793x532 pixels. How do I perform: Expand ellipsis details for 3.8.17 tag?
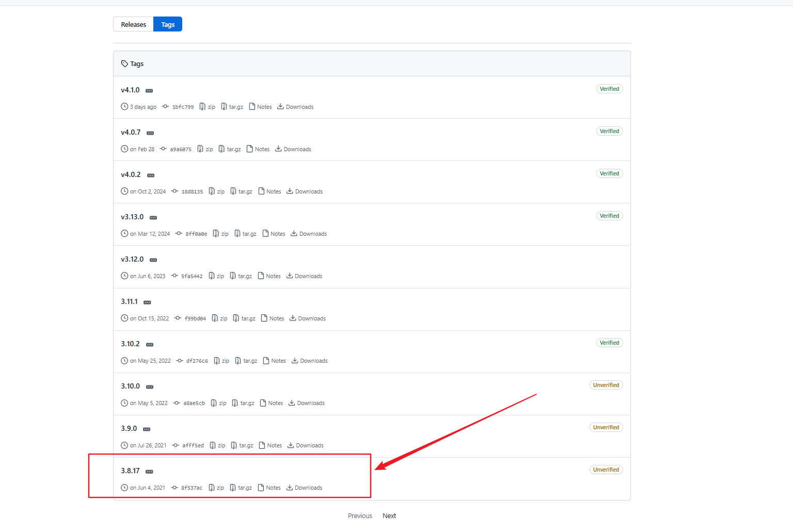pos(149,472)
